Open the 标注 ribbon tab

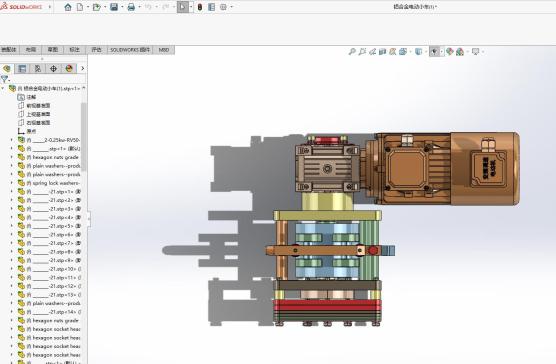[x=74, y=50]
